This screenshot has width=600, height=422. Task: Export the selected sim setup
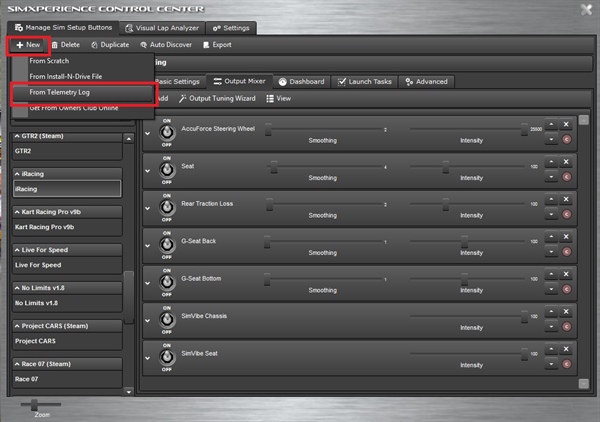tap(217, 45)
